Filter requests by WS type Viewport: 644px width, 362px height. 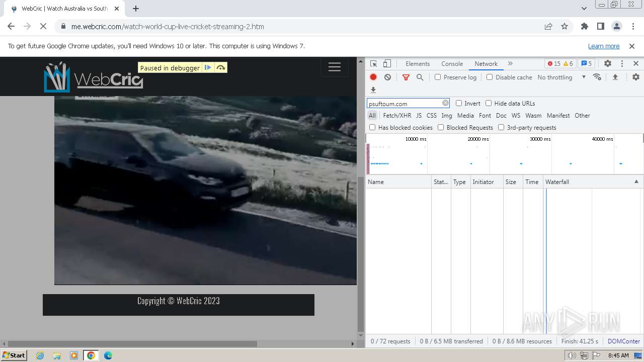[x=516, y=115]
